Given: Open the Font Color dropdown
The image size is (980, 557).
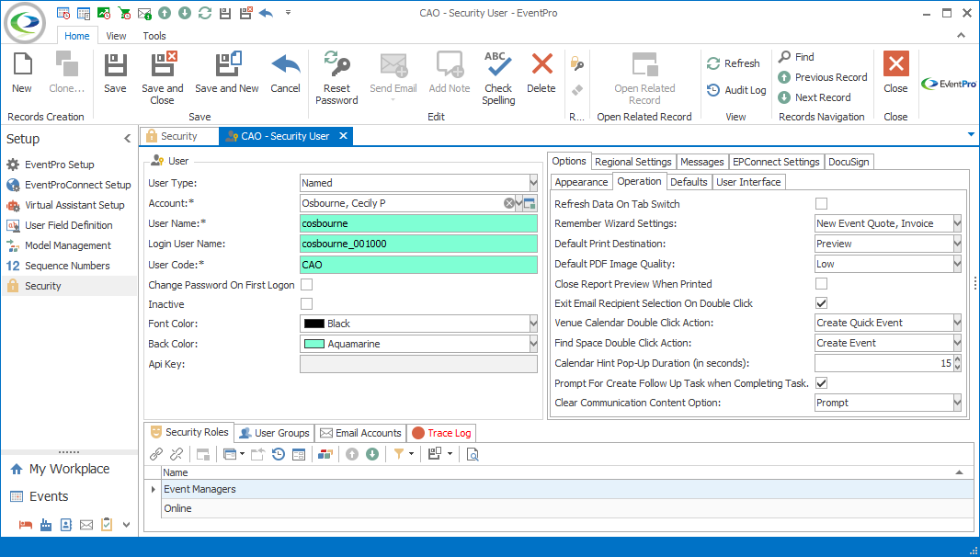Looking at the screenshot, I should click(533, 324).
